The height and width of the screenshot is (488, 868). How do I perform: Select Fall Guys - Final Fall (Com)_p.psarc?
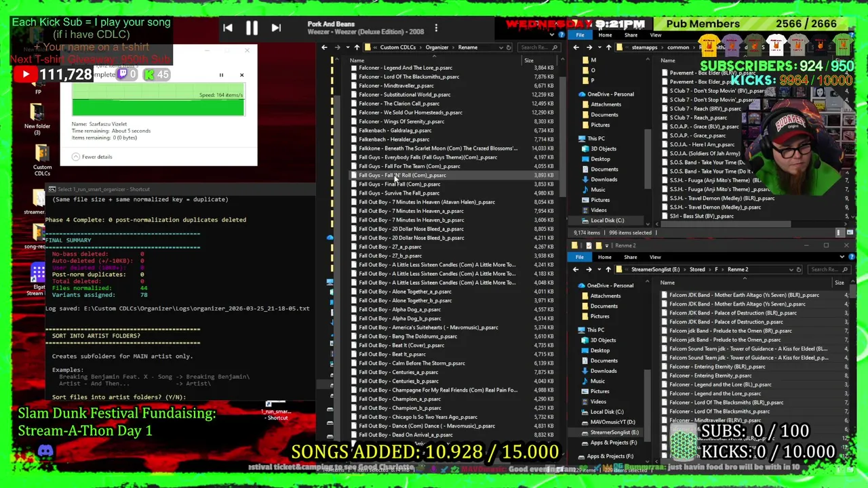point(399,184)
